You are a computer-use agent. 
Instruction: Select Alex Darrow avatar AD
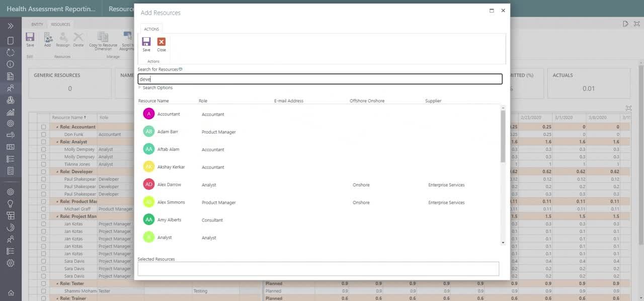(x=149, y=185)
